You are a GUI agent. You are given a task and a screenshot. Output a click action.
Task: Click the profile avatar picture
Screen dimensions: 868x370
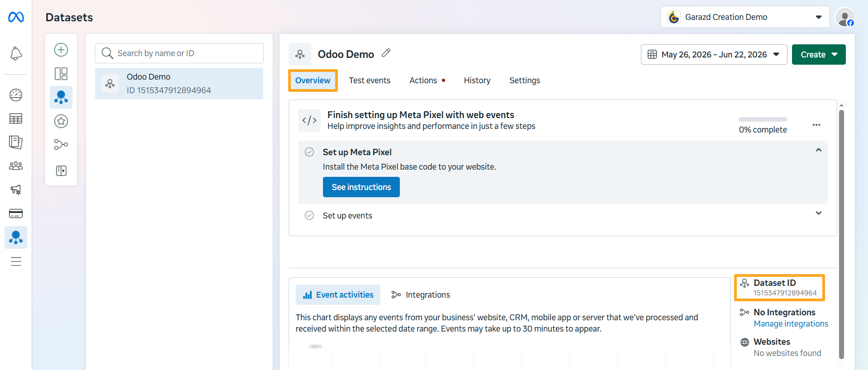(x=844, y=17)
